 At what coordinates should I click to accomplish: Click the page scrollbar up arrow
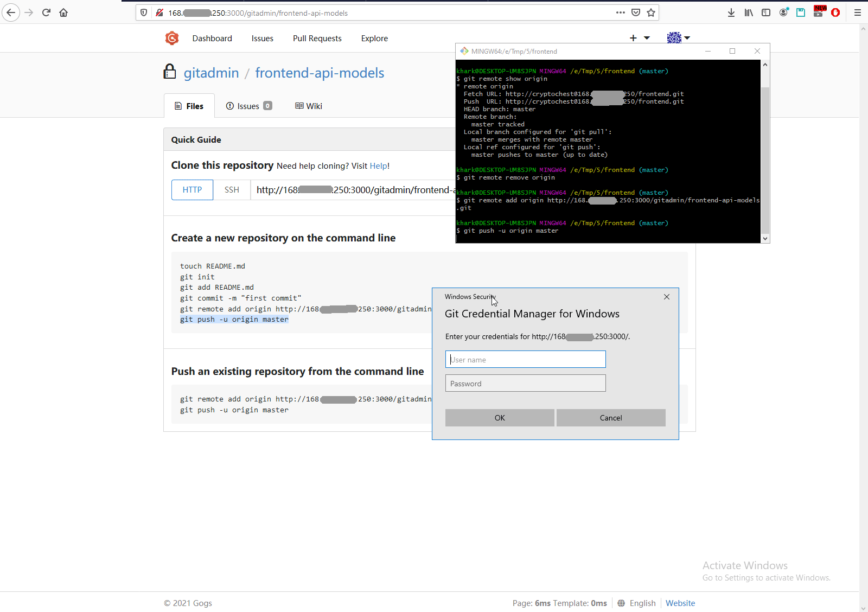(863, 29)
